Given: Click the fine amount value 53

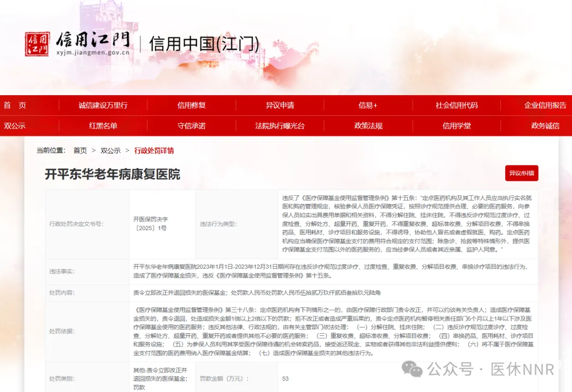Looking at the screenshot, I should point(285,379).
